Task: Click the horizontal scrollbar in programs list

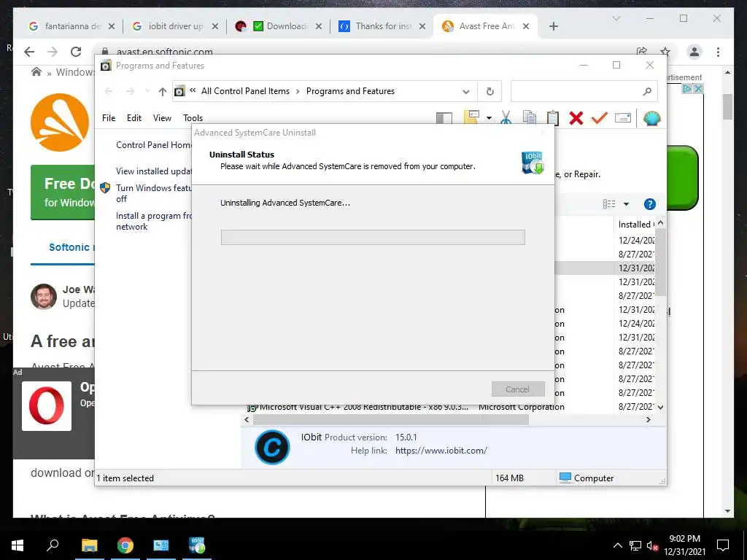Action: coord(391,419)
